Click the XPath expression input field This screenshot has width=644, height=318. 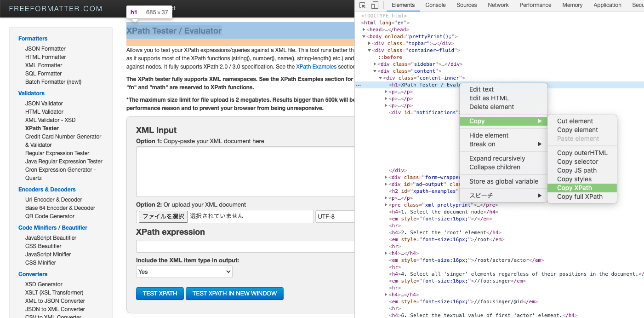pyautogui.click(x=245, y=246)
